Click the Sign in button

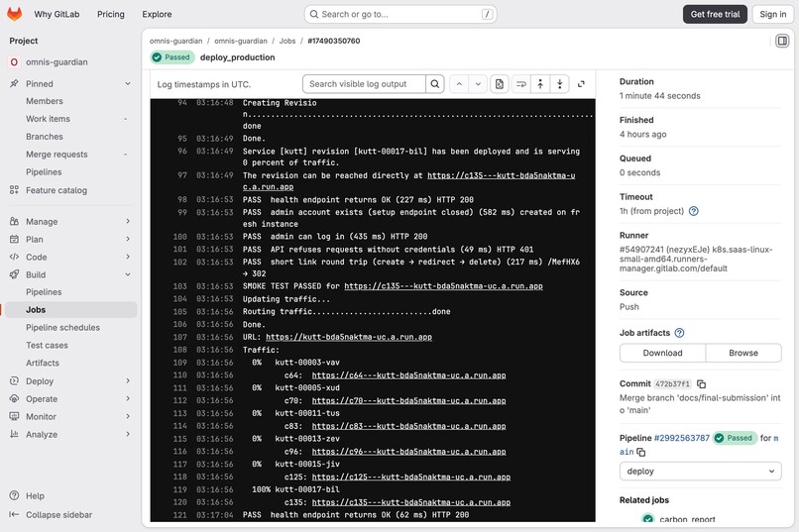point(772,14)
